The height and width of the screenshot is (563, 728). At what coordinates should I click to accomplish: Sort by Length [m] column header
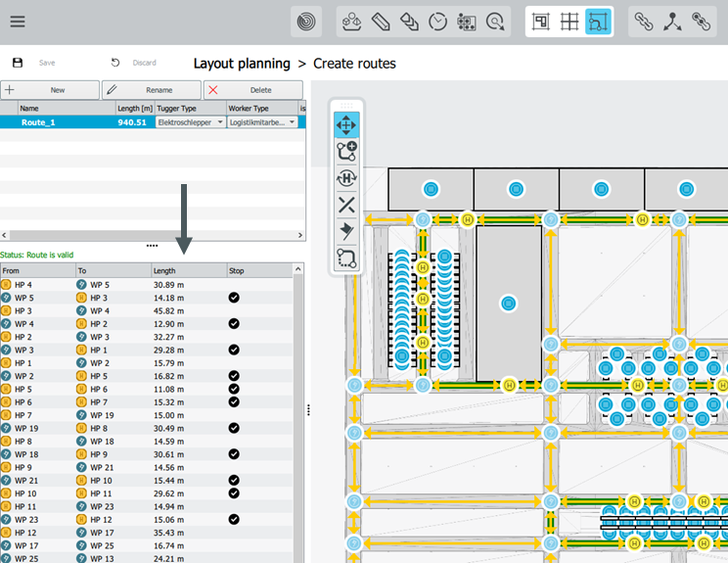tap(135, 109)
